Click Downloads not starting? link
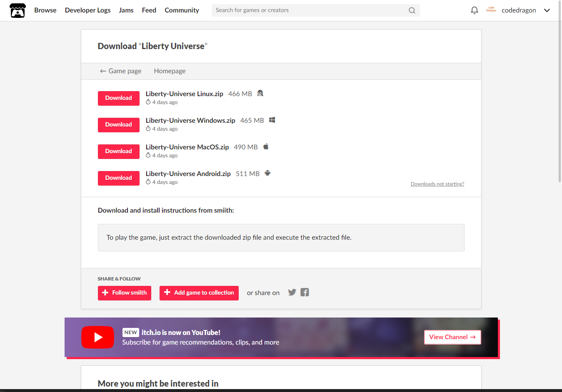This screenshot has height=392, width=562. click(x=437, y=184)
